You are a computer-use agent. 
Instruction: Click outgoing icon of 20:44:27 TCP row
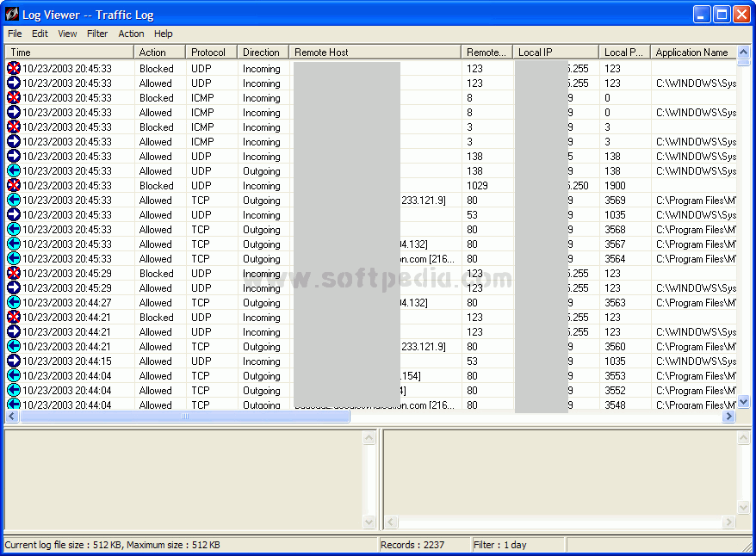14,302
